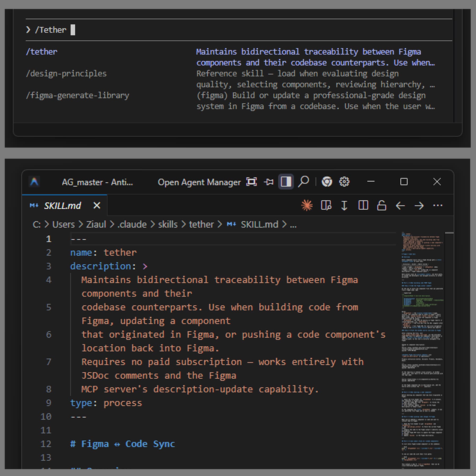Click the pin icon in title bar
This screenshot has height=476, width=476.
coord(269,182)
